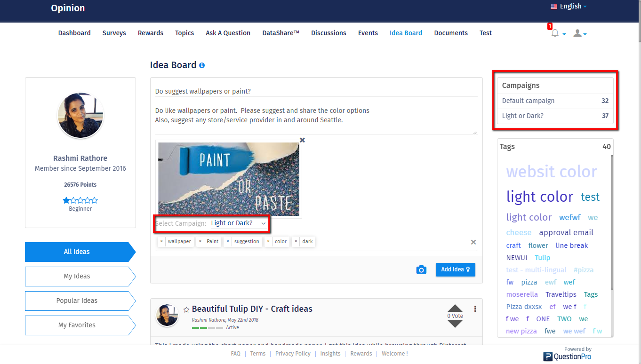Screen dimensions: 641x364
Task: Clear all tags with the X
Action: coord(473,242)
